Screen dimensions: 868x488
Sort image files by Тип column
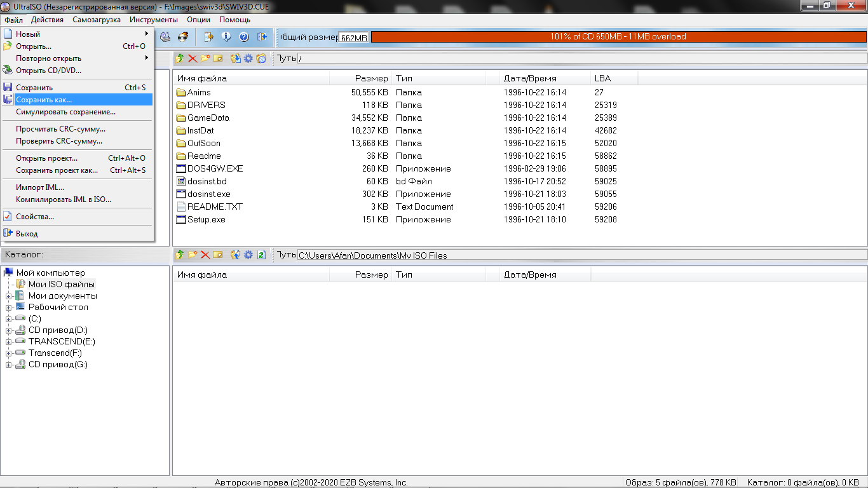pyautogui.click(x=439, y=79)
